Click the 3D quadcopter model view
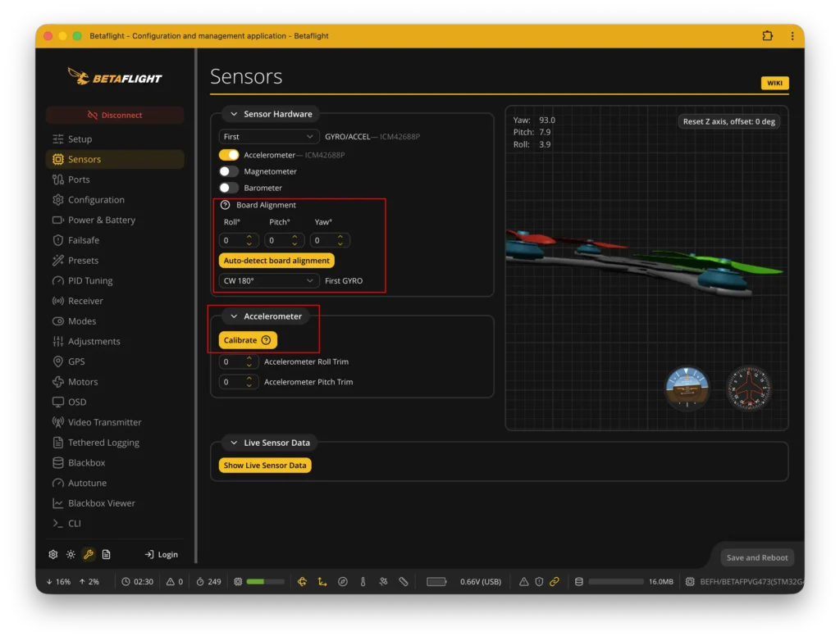 pyautogui.click(x=646, y=268)
